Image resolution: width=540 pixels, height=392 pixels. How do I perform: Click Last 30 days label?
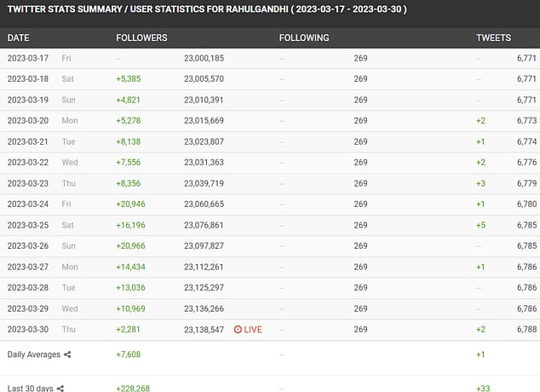click(x=31, y=389)
